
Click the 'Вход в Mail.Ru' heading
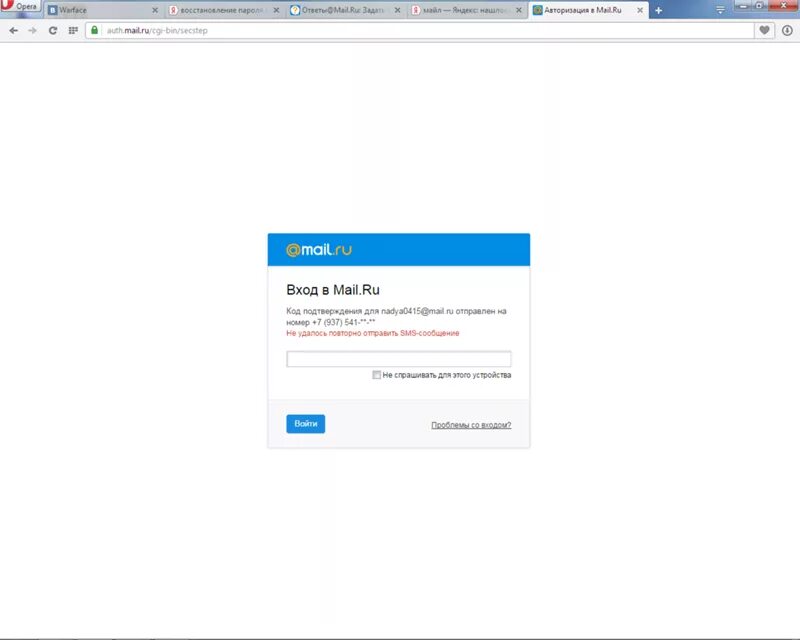[333, 290]
